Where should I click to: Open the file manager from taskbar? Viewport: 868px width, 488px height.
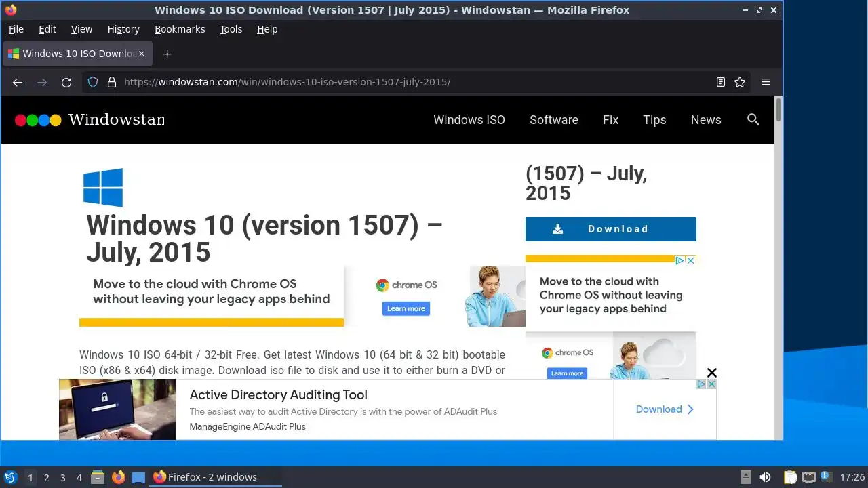click(x=98, y=477)
